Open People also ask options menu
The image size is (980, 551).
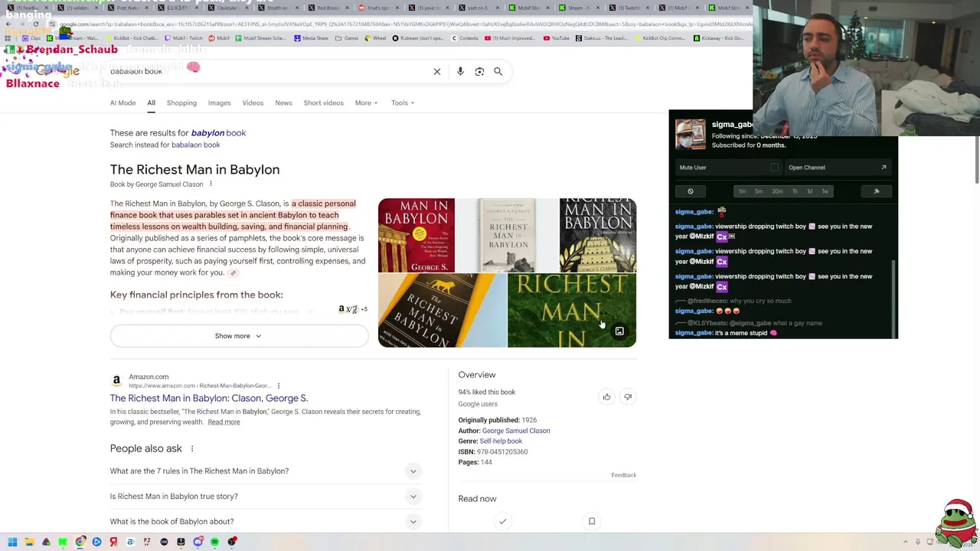pos(192,448)
